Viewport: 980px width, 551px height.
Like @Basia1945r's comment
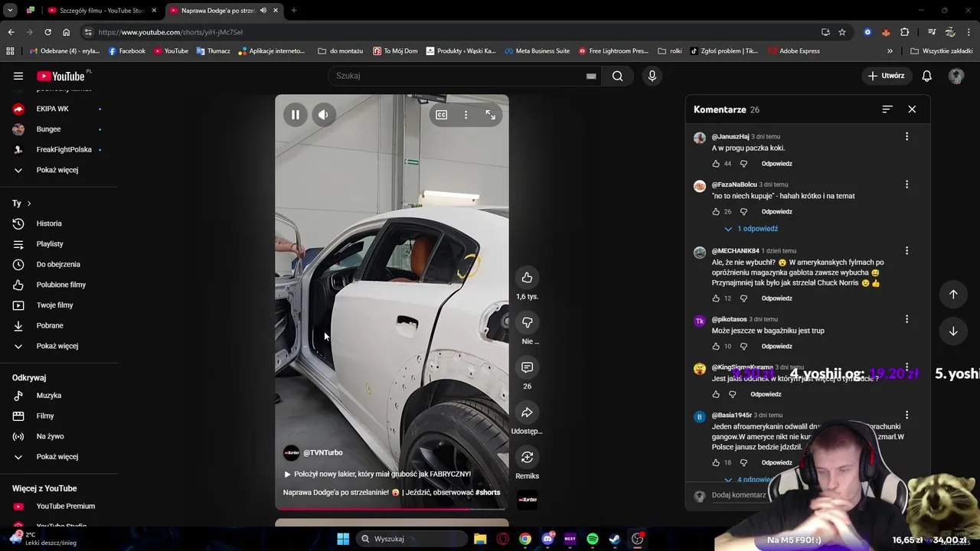(x=716, y=463)
